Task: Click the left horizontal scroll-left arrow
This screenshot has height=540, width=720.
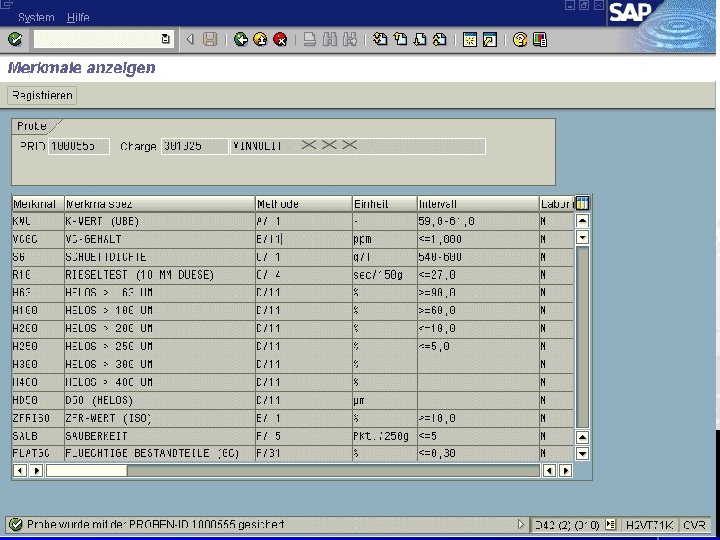Action: pyautogui.click(x=20, y=471)
